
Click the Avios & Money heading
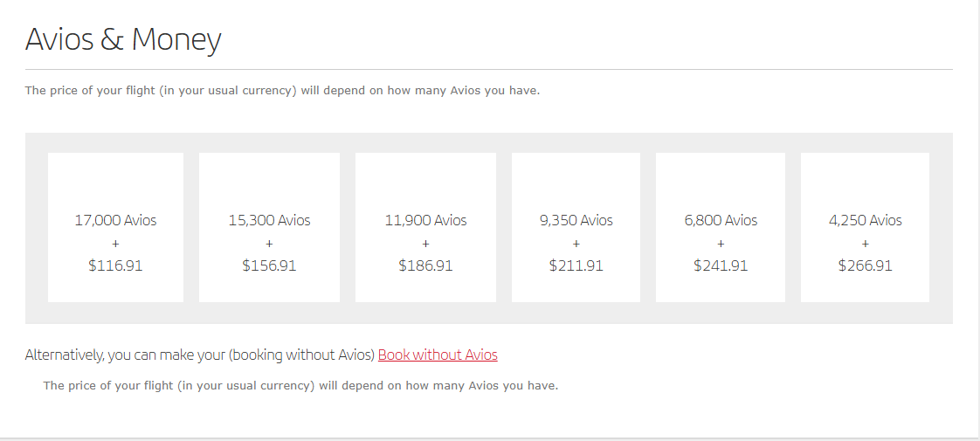pos(123,38)
